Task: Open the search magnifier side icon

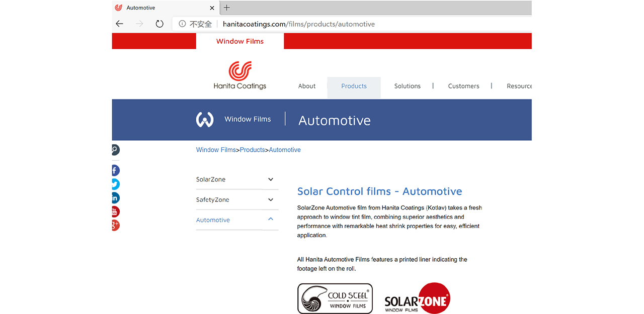Action: (x=115, y=150)
